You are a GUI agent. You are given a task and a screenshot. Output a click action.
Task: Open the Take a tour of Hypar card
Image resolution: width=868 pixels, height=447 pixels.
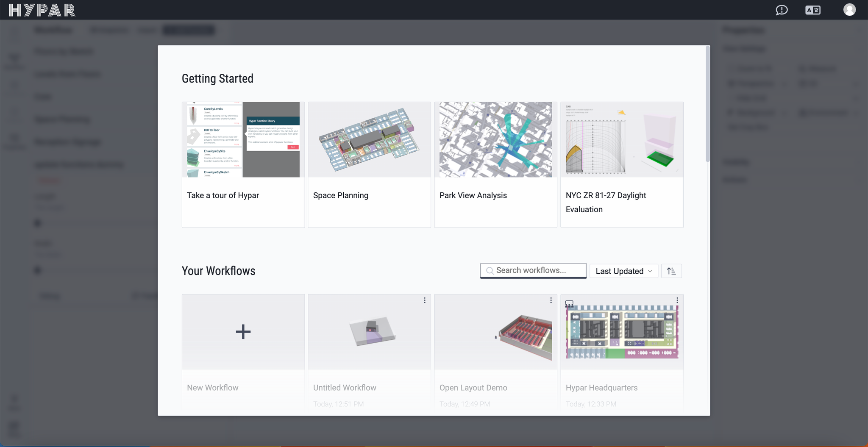click(x=243, y=164)
